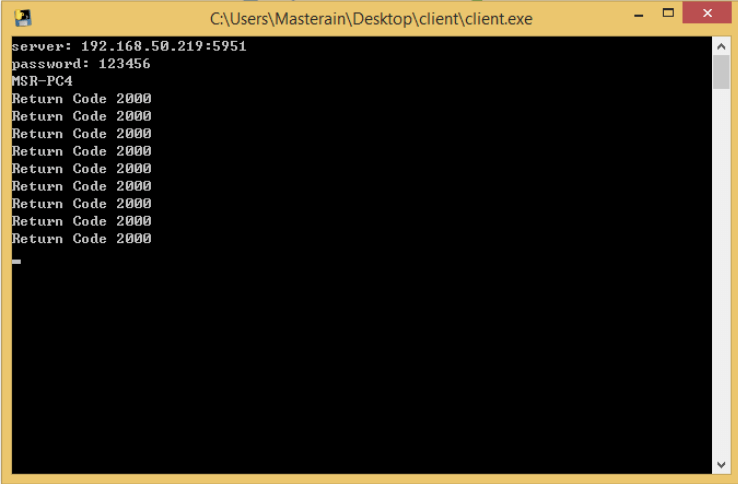Click the vertical scrollbar thumb

click(x=721, y=72)
